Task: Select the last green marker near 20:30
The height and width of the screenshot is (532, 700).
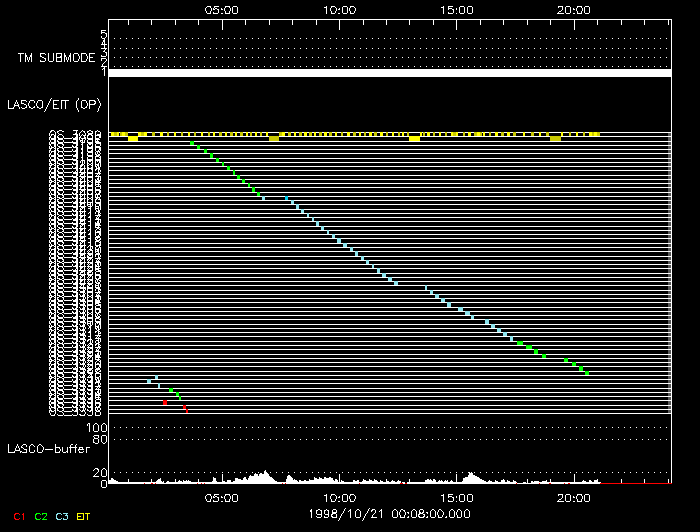Action: coord(587,373)
